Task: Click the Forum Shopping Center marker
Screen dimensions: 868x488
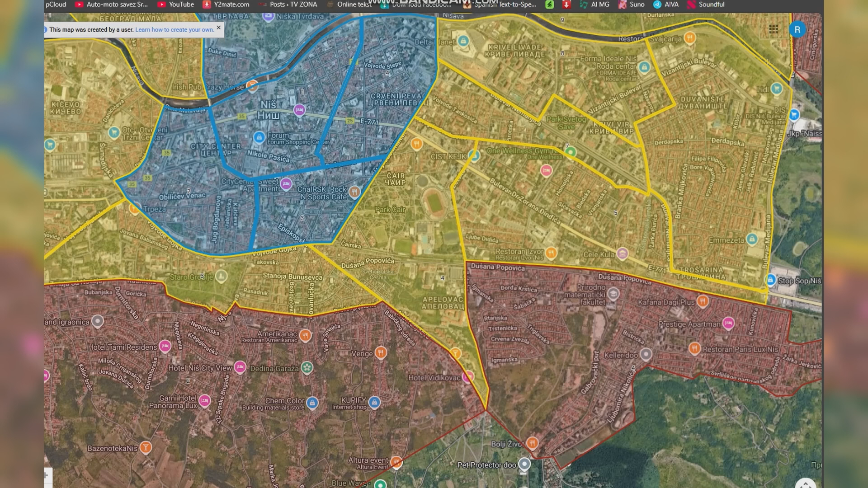Action: (259, 137)
